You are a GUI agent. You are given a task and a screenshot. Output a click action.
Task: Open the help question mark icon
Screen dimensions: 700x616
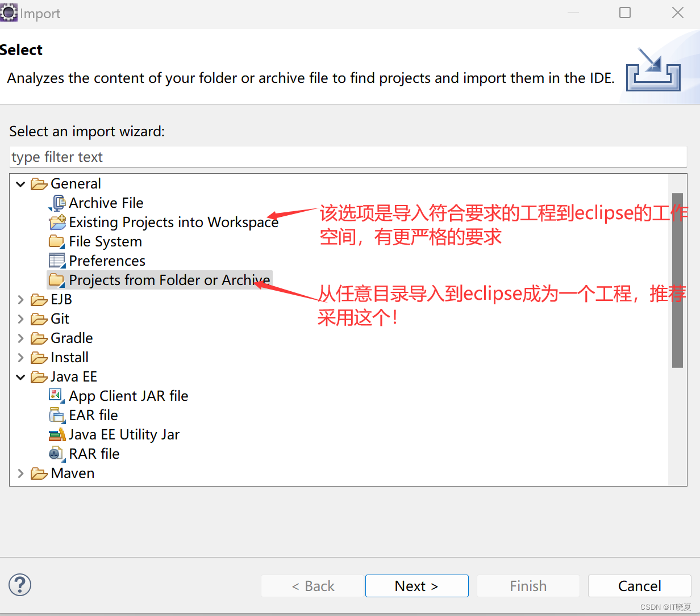(20, 585)
